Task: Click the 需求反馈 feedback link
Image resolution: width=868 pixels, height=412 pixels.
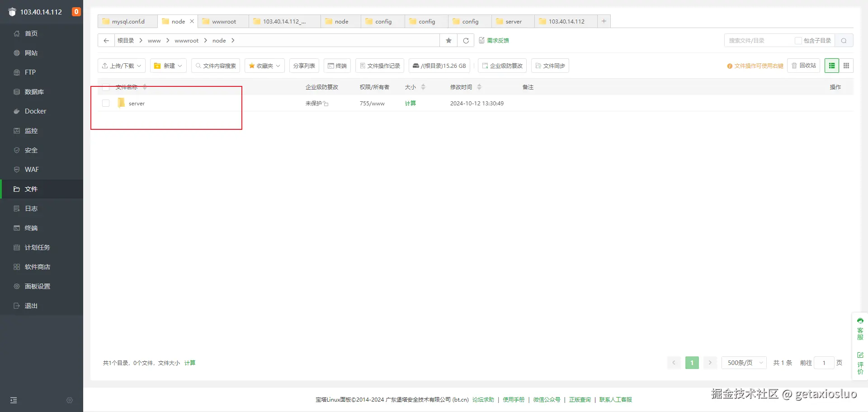Action: [494, 41]
